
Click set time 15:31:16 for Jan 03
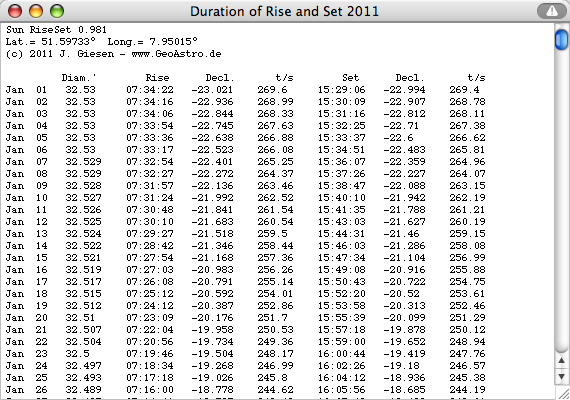point(342,114)
